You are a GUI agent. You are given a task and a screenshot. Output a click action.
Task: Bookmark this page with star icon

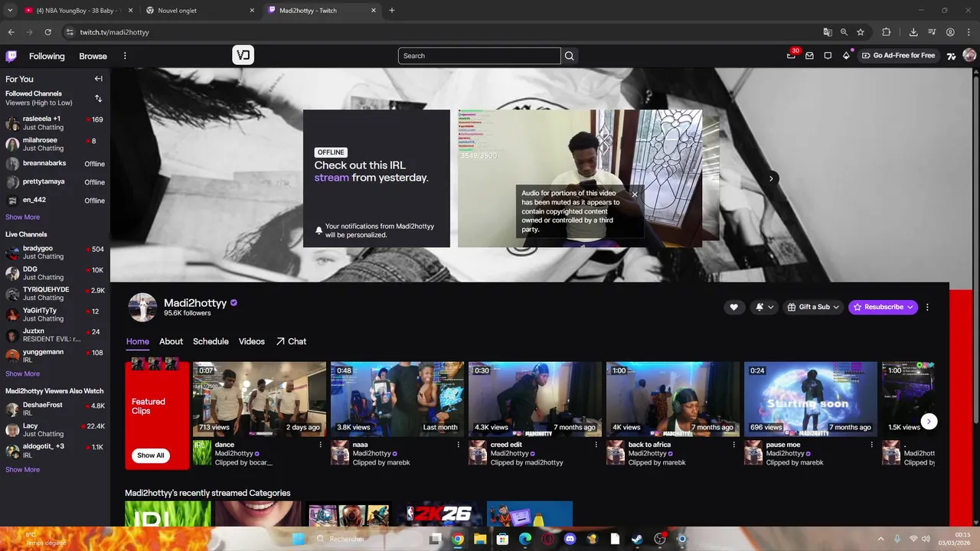pos(861,32)
